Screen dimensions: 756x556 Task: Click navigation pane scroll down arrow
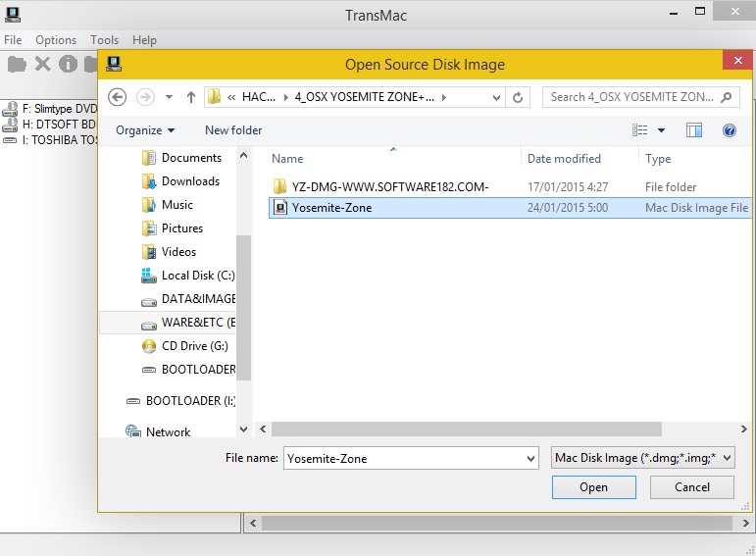point(243,430)
